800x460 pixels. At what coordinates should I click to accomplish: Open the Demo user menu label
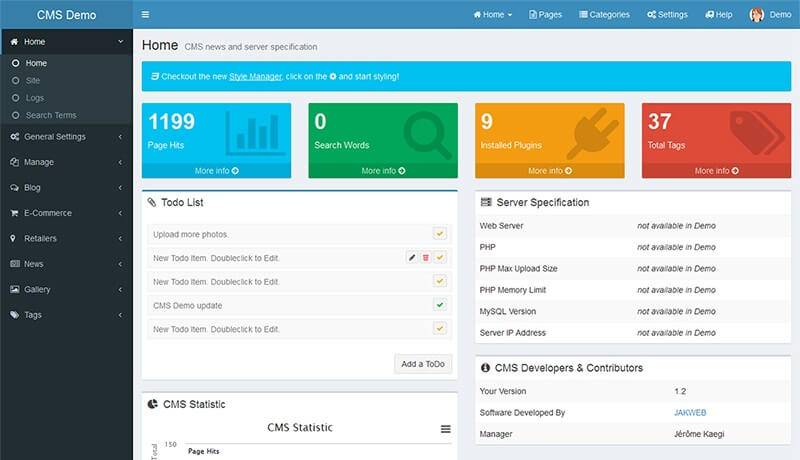[x=781, y=15]
